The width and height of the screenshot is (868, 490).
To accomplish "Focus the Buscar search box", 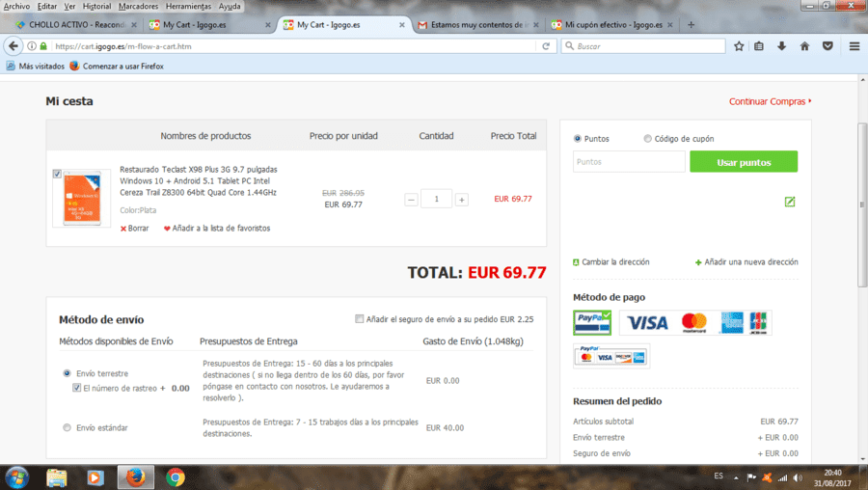I will 643,46.
